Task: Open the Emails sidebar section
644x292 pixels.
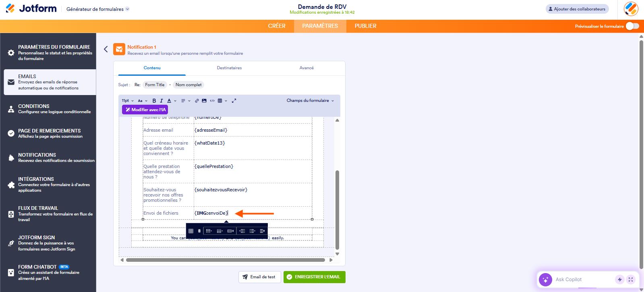Action: tap(50, 82)
